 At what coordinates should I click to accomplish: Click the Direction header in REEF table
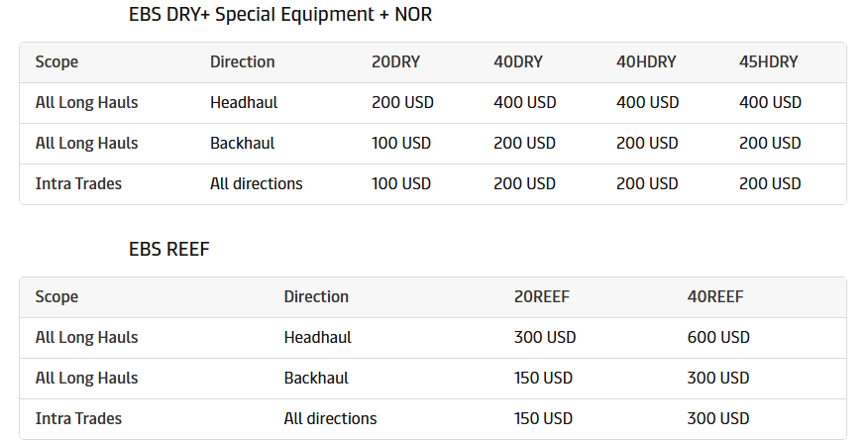316,296
